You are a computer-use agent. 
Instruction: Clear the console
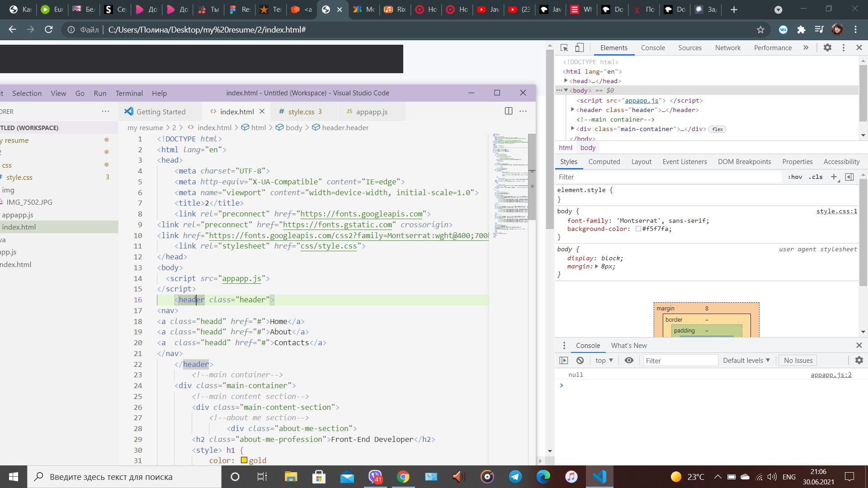(x=580, y=361)
